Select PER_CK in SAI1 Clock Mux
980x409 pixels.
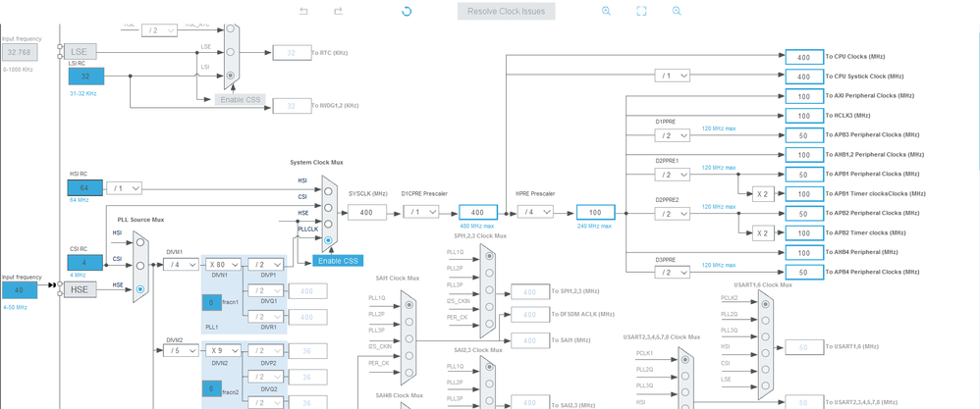tap(408, 372)
